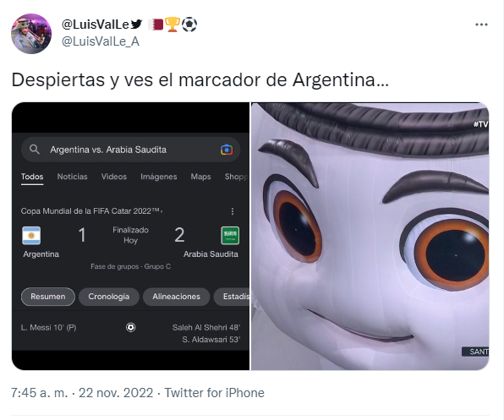Image resolution: width=504 pixels, height=420 pixels.
Task: Click the soccer ball goal icon
Action: (x=130, y=328)
